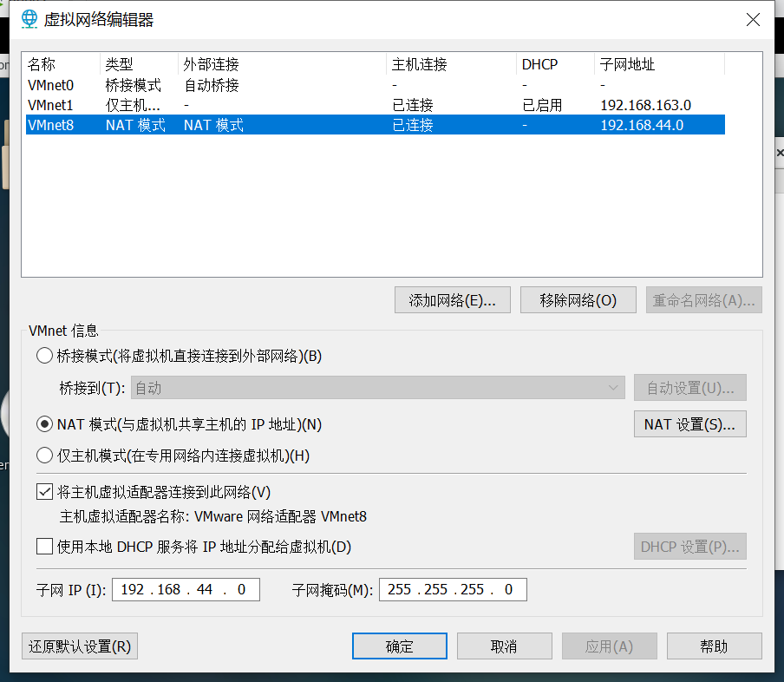Click the 子网掩码 input field
The height and width of the screenshot is (682, 784).
[x=452, y=590]
